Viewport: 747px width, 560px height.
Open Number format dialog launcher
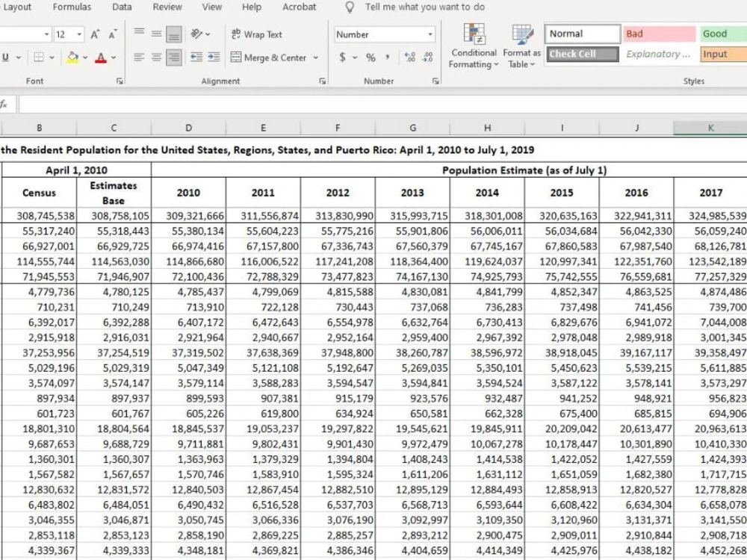coord(436,81)
